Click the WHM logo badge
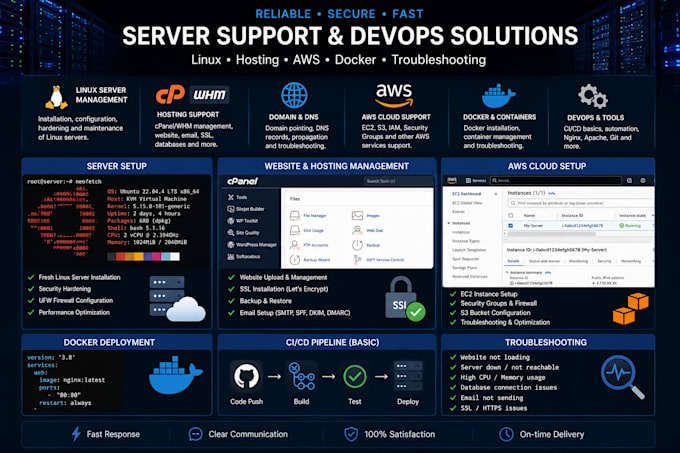Screen dimensions: 680x453 pyautogui.click(x=209, y=95)
